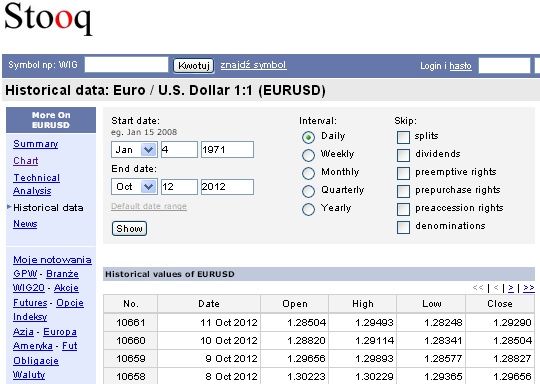Image resolution: width=540 pixels, height=384 pixels.
Task: Open the Technical Analysis link
Action: coord(36,184)
